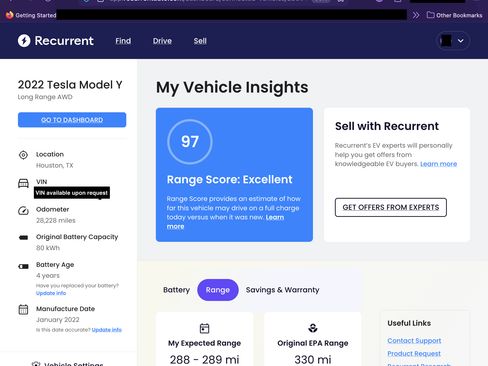The image size is (488, 366).
Task: Click the 330 mi EPA range value
Action: coord(313,359)
